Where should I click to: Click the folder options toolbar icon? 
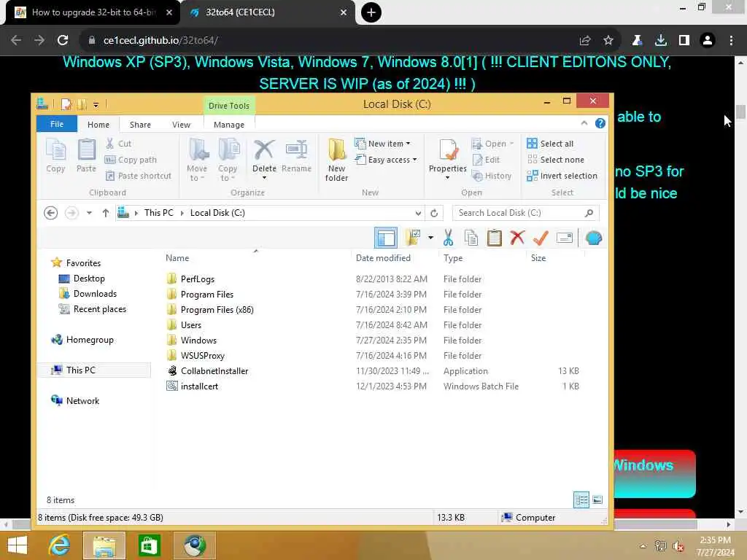pyautogui.click(x=413, y=238)
